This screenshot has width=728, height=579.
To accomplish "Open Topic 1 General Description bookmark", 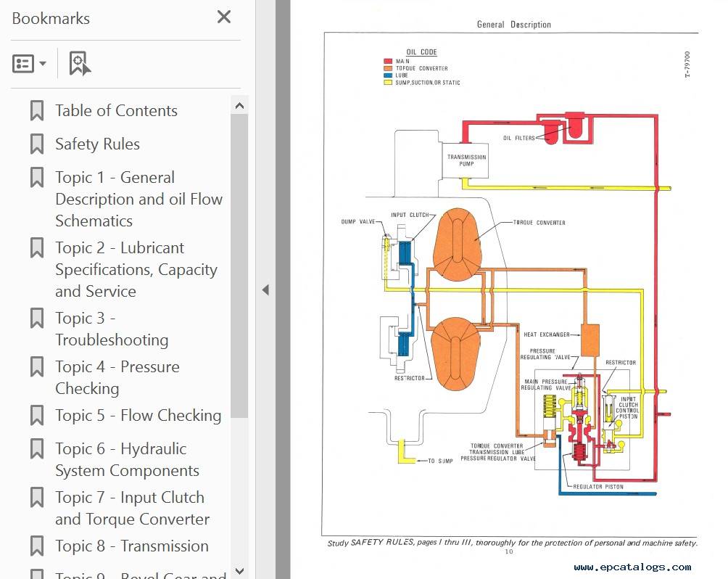I will 138,199.
